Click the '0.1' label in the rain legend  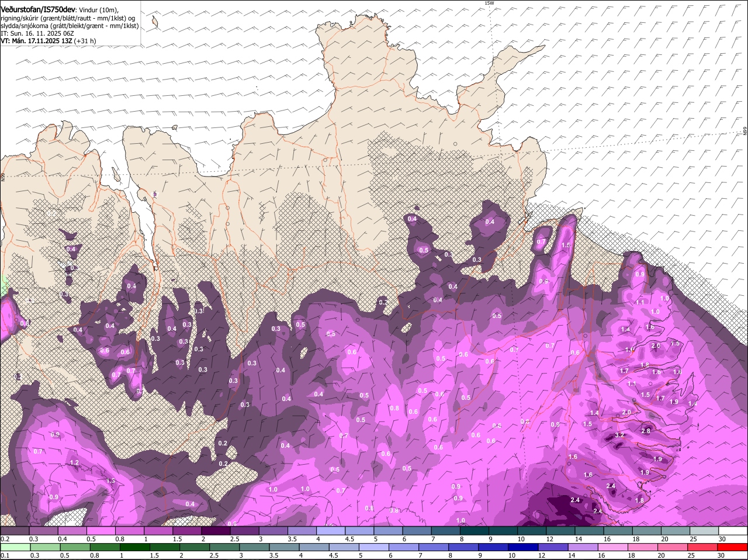pos(5,555)
